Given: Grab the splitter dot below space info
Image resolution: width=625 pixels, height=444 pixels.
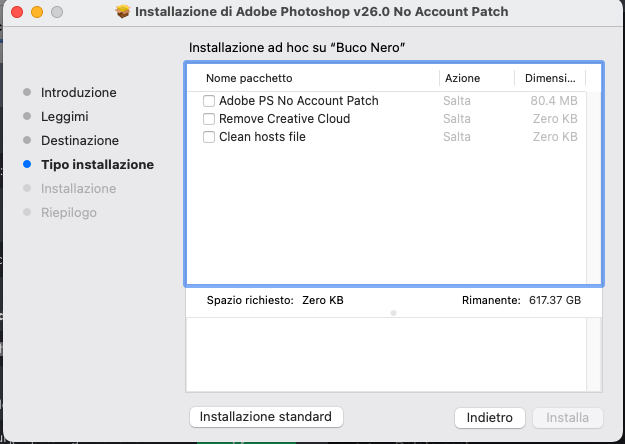Looking at the screenshot, I should click(394, 313).
